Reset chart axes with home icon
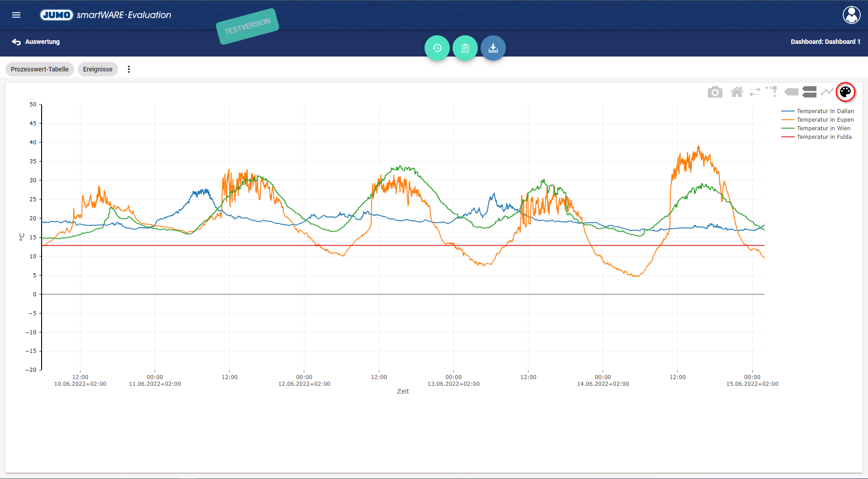Image resolution: width=868 pixels, height=479 pixels. [x=737, y=92]
